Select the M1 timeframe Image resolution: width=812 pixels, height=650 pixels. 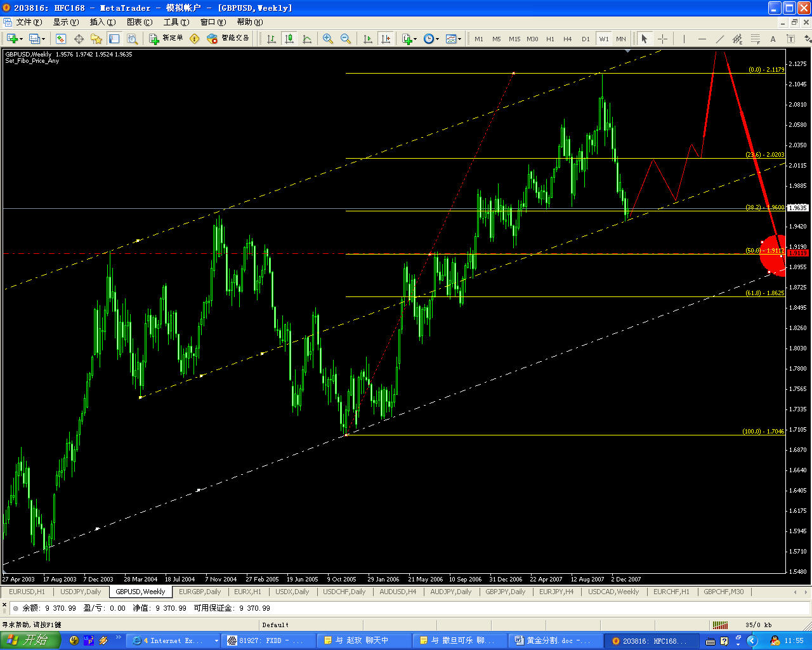click(479, 39)
